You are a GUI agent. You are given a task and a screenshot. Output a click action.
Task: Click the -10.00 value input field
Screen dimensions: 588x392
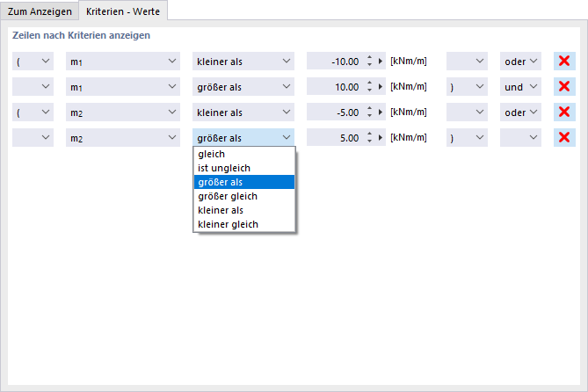tap(334, 62)
